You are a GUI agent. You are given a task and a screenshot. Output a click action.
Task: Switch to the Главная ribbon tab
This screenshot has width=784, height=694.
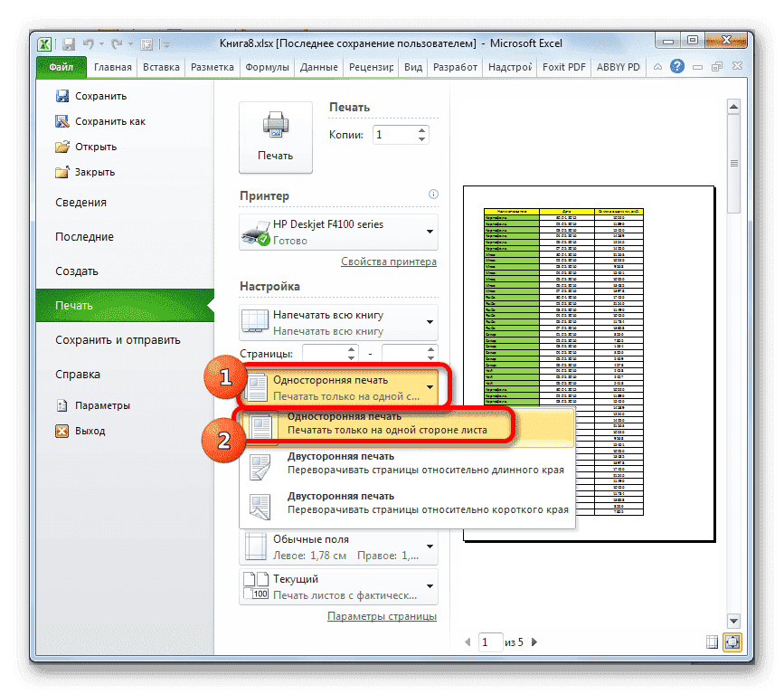pos(112,66)
